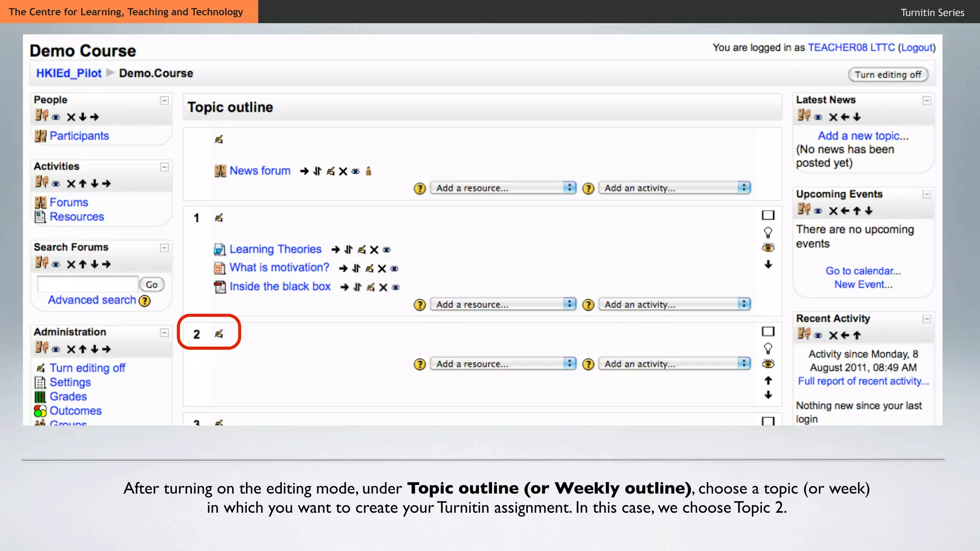
Task: Hide the People block with the eye icon
Action: point(56,117)
